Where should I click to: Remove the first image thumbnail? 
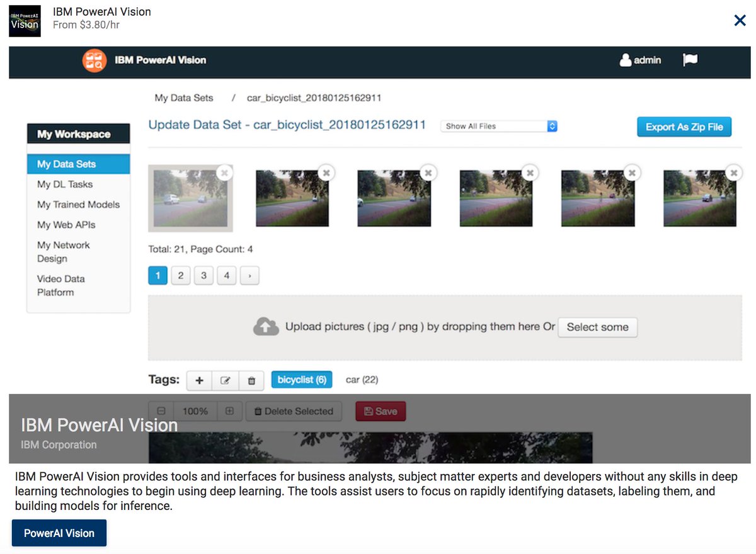[x=225, y=172]
